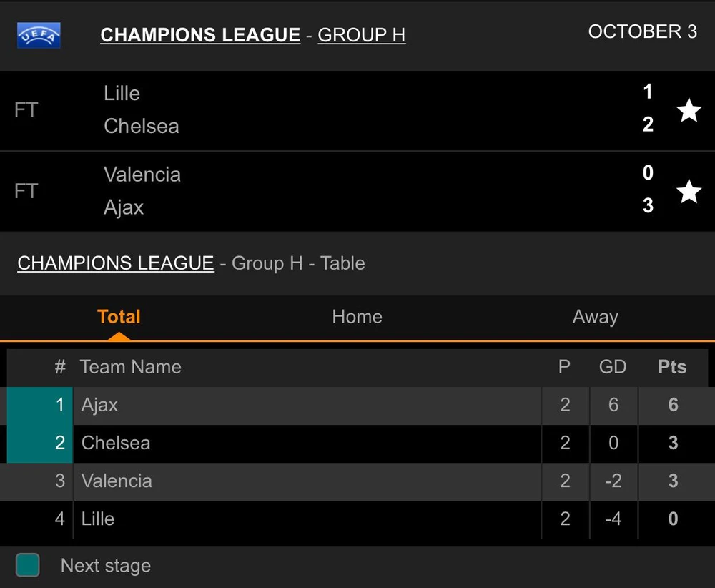The width and height of the screenshot is (715, 588).
Task: Select Valencia row in the table
Action: [117, 481]
